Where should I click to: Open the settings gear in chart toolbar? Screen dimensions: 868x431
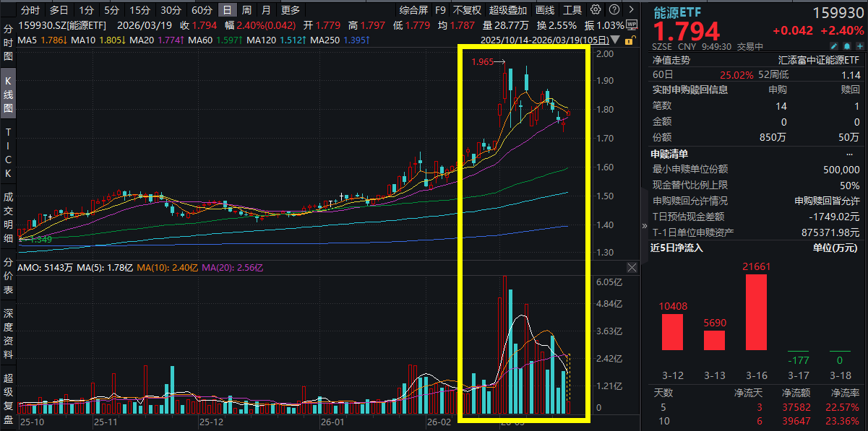[x=595, y=10]
